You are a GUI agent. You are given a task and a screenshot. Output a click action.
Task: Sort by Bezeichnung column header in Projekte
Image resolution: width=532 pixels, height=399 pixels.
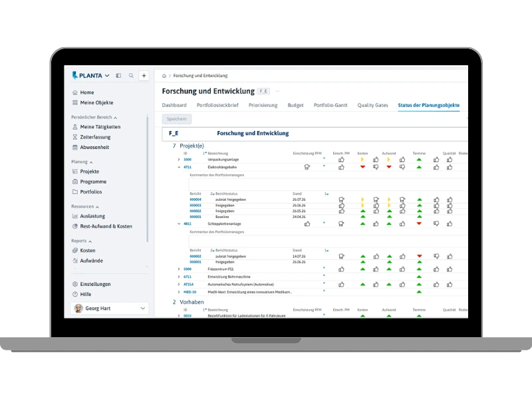(x=218, y=154)
